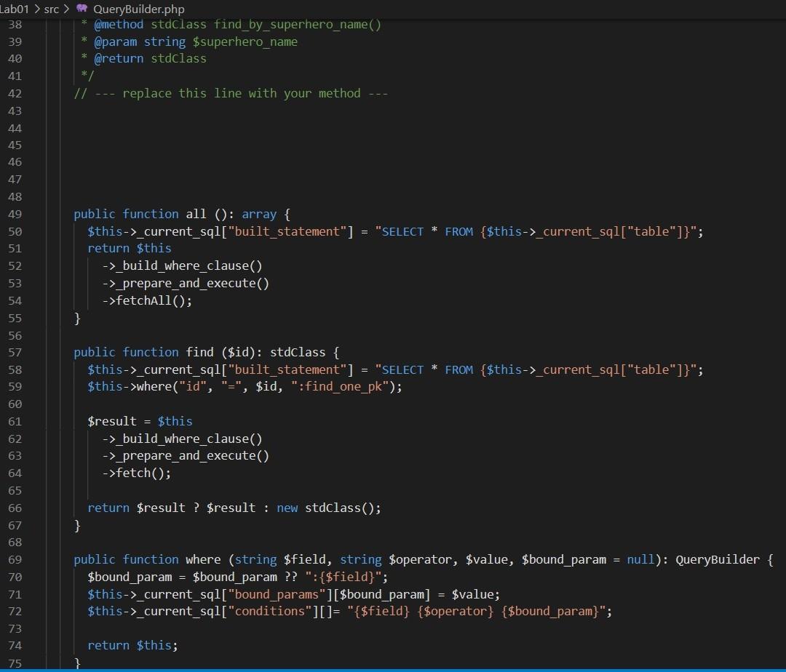Click '->_build_where_clause()' on line 62

click(182, 439)
